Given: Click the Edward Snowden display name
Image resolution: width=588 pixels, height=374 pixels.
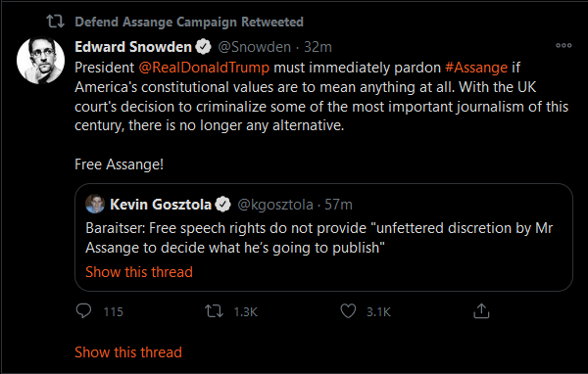Looking at the screenshot, I should point(133,47).
